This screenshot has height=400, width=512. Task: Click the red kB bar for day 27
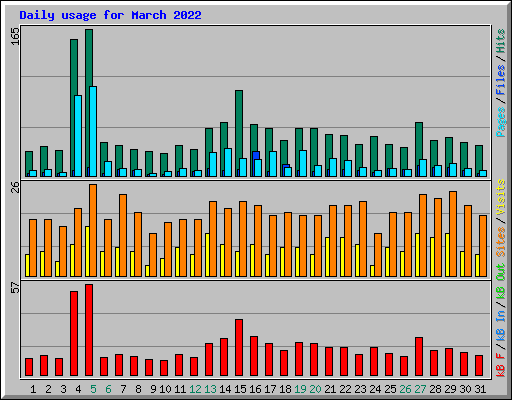419,357
